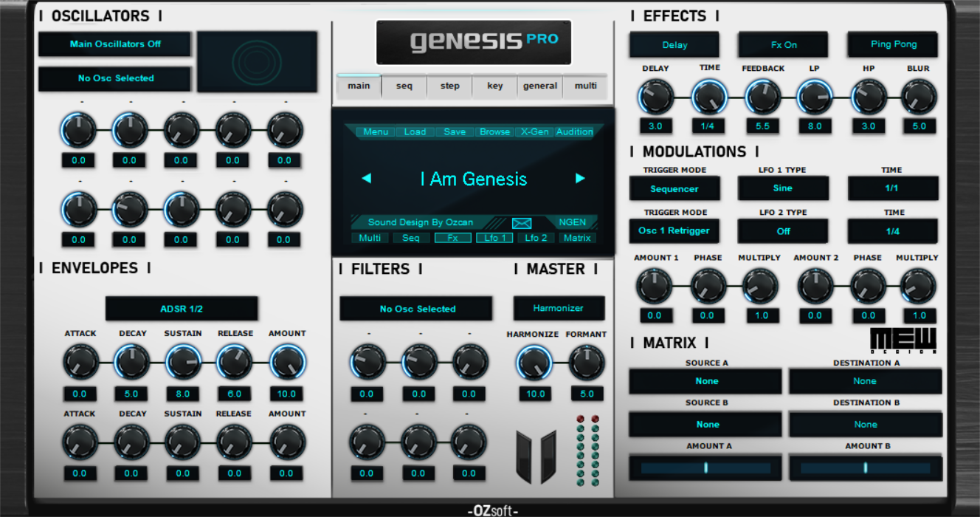Toggle the Fx On switch

tap(784, 44)
